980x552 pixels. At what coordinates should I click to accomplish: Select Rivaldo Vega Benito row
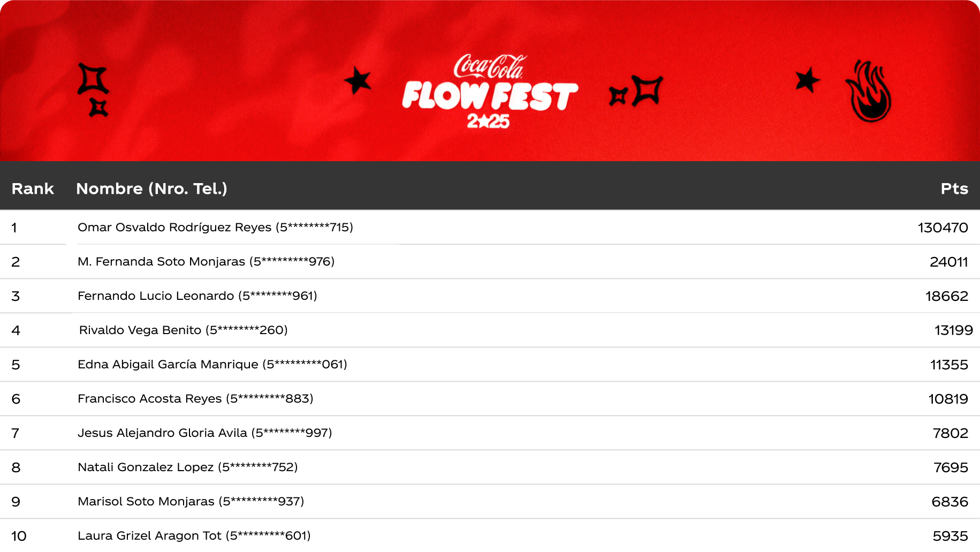tap(183, 330)
